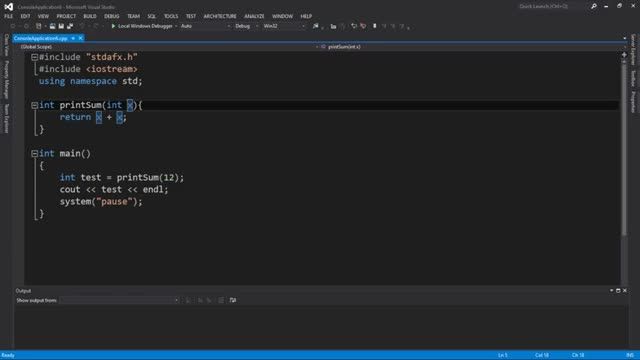Open the TOOLS menu

(x=171, y=16)
